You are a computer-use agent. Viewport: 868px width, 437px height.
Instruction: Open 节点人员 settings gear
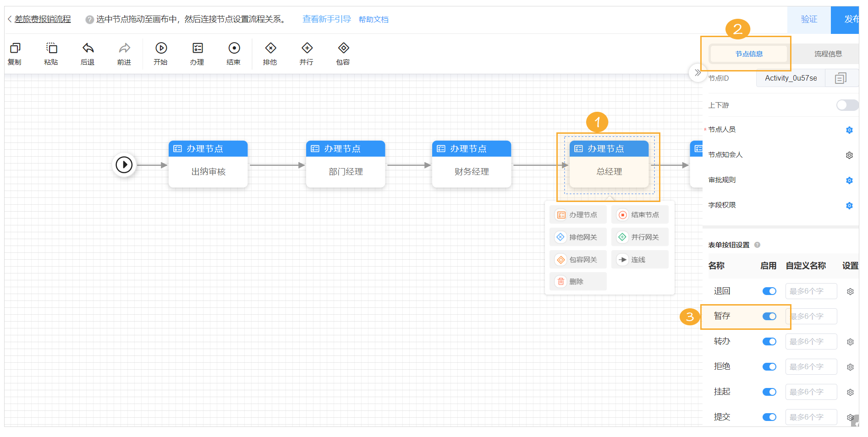click(x=849, y=130)
